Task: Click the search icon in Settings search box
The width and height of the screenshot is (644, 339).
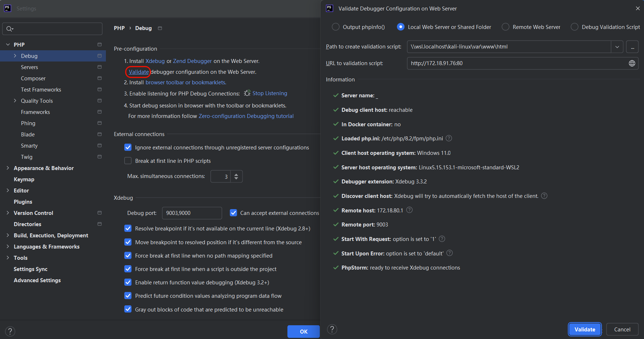Action: click(x=10, y=29)
